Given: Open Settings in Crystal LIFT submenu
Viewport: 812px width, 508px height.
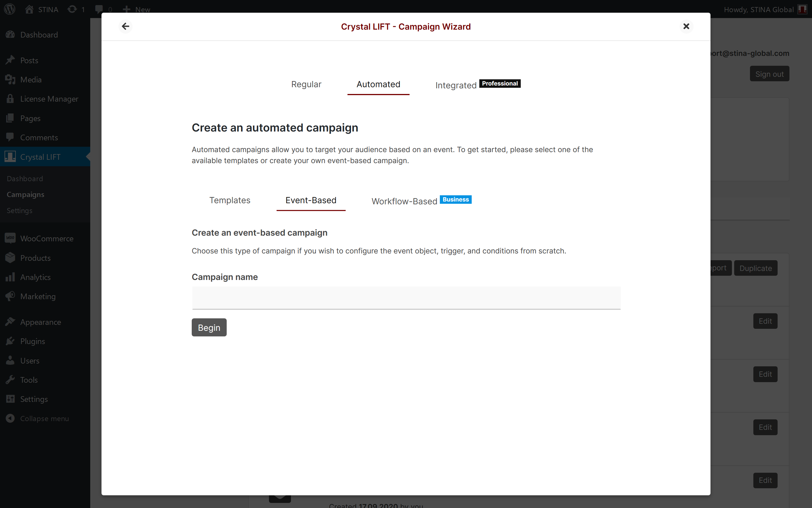Looking at the screenshot, I should point(19,210).
